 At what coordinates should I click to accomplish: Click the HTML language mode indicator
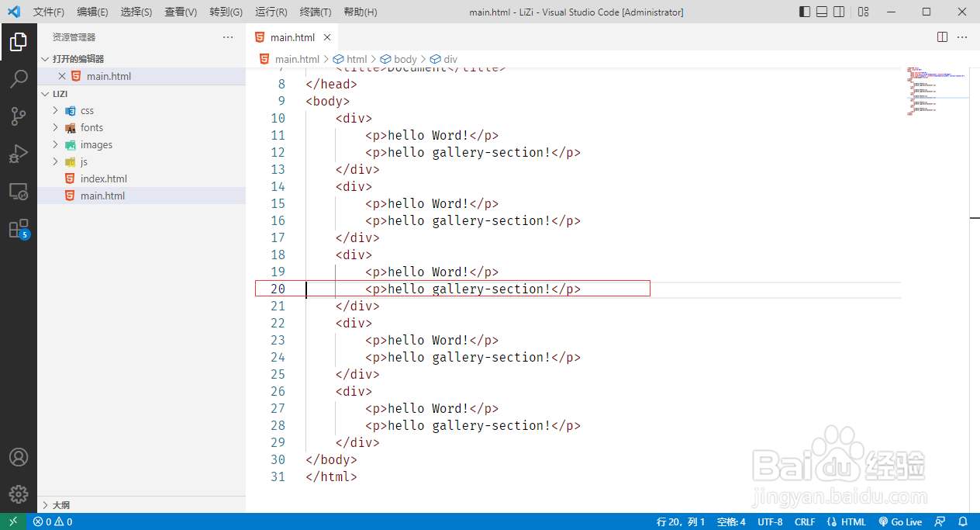847,521
